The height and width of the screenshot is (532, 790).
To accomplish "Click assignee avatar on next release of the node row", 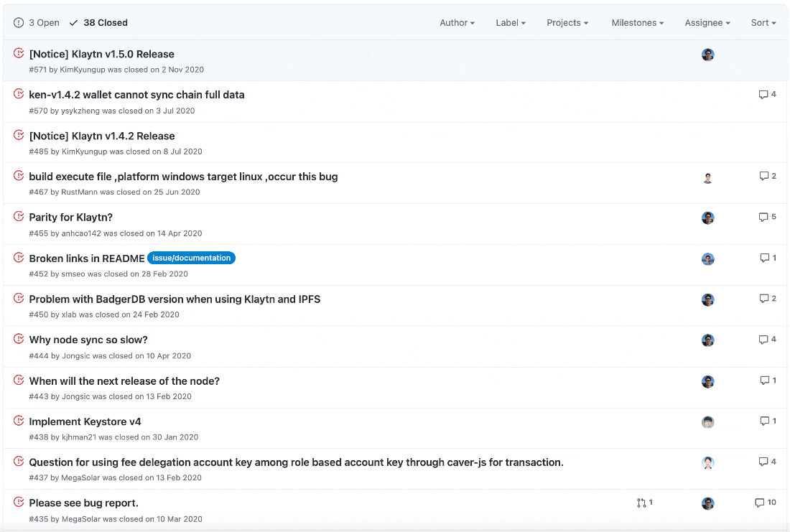I will click(708, 381).
